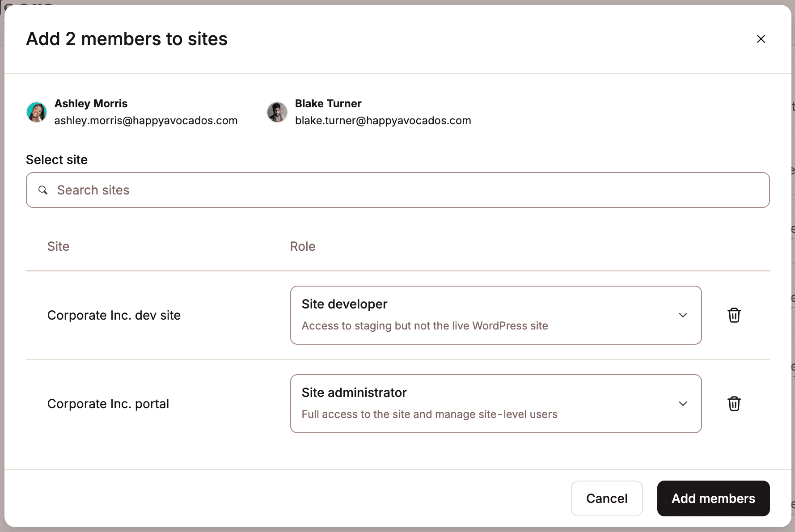Open the role dropdown for Corporate Inc. portal
795x532 pixels.
point(496,404)
